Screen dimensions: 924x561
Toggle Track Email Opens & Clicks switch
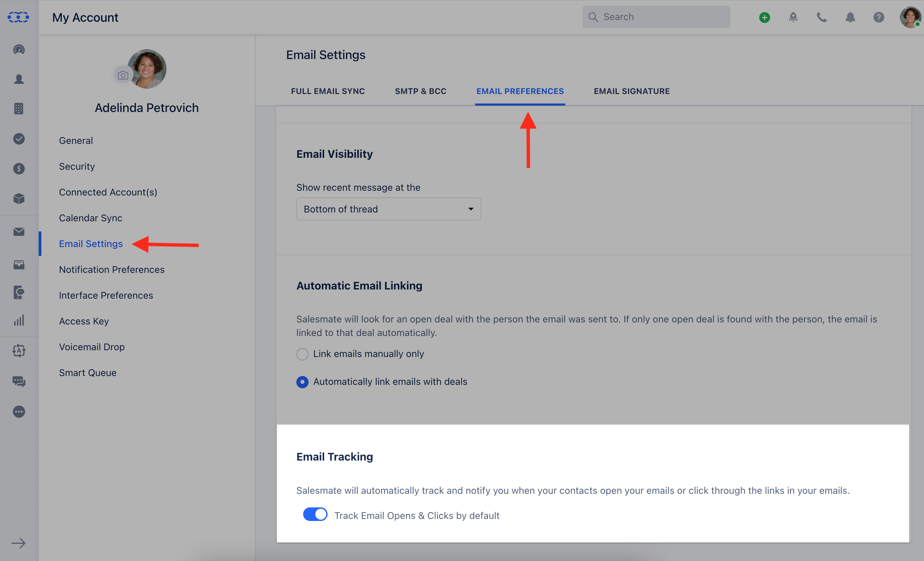pos(315,515)
